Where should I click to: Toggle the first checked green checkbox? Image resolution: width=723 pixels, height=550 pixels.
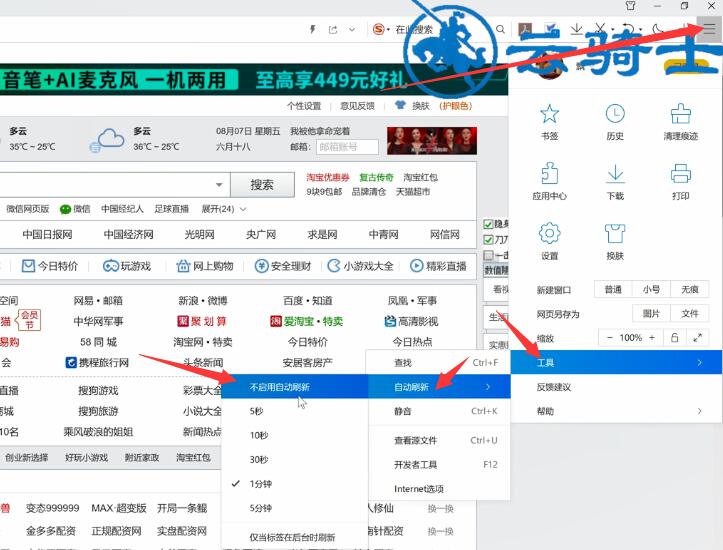click(x=488, y=225)
